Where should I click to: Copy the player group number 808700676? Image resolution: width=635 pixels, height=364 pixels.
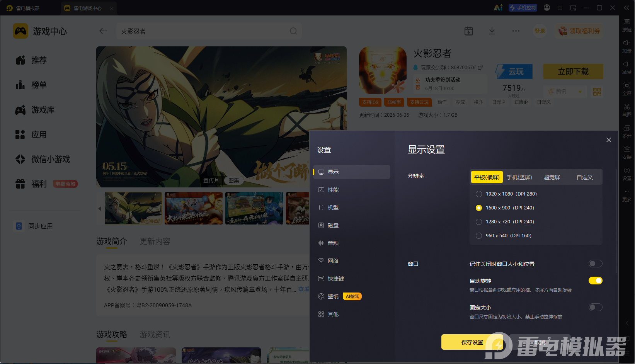480,67
